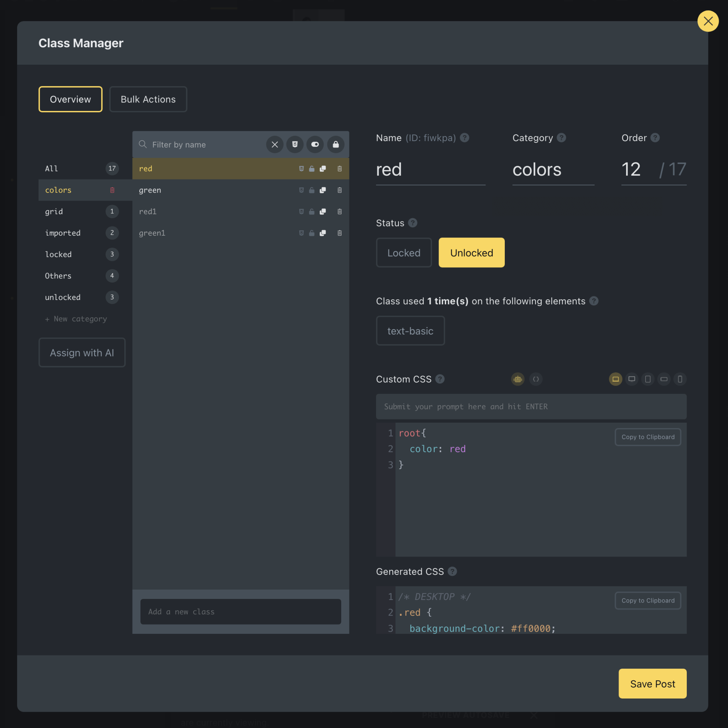This screenshot has height=728, width=728.
Task: Click the Add a new class field
Action: pos(241,611)
